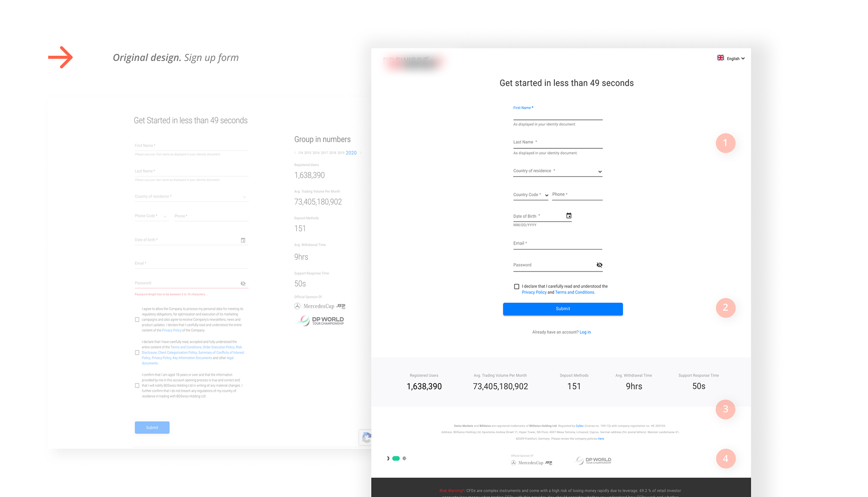Click the wide blue Submit button in redesign

(563, 309)
